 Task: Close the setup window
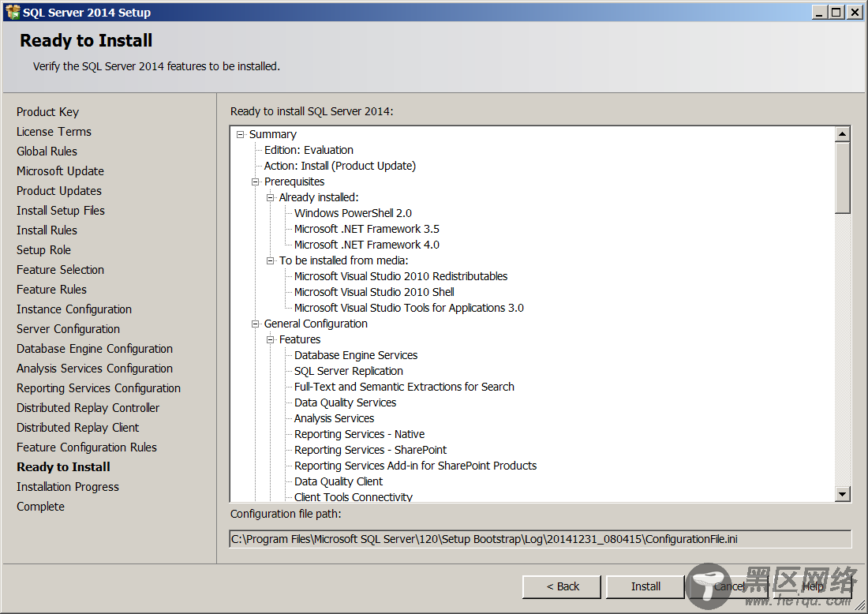point(855,12)
